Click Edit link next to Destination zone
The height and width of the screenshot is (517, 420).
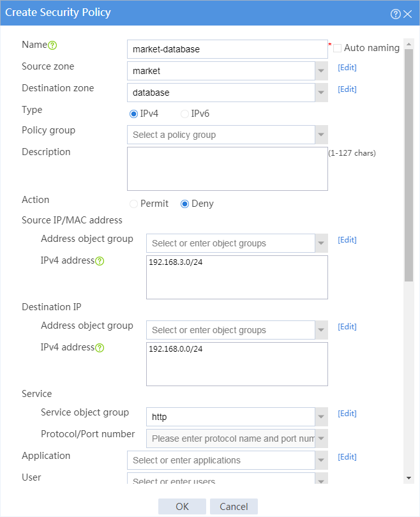[347, 89]
